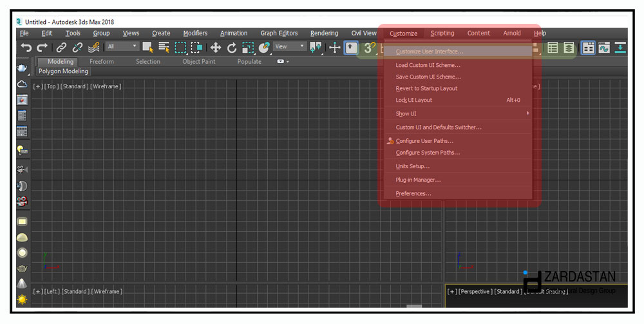Click the Select by Name icon
Screen dimensions: 644x324
164,47
